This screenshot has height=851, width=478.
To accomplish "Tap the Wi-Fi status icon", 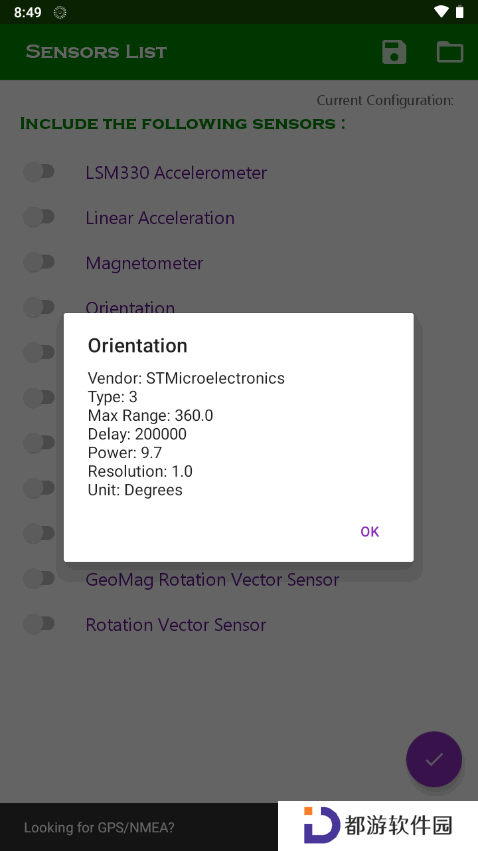I will 442,12.
